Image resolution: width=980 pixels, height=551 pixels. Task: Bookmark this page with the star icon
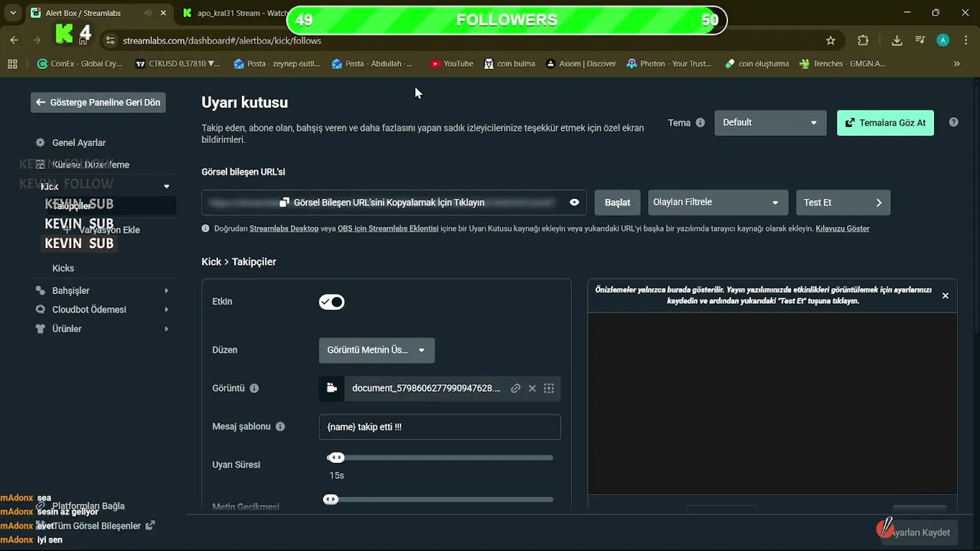831,41
